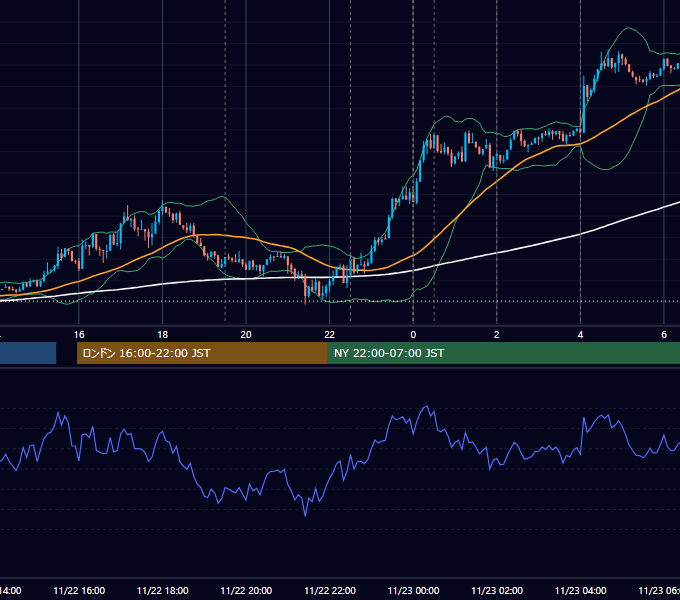Select the blue session bar left of ロンドン
Image resolution: width=680 pixels, height=600 pixels.
(28, 353)
